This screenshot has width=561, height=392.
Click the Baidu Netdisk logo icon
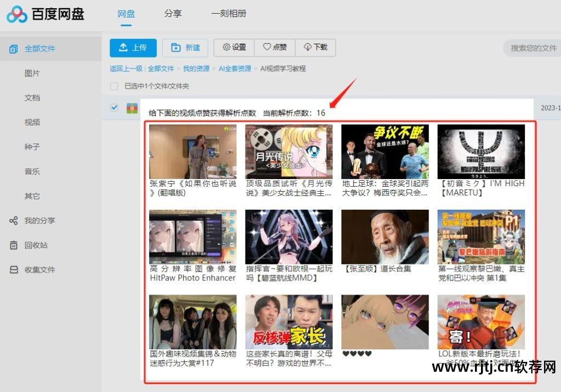pyautogui.click(x=17, y=14)
